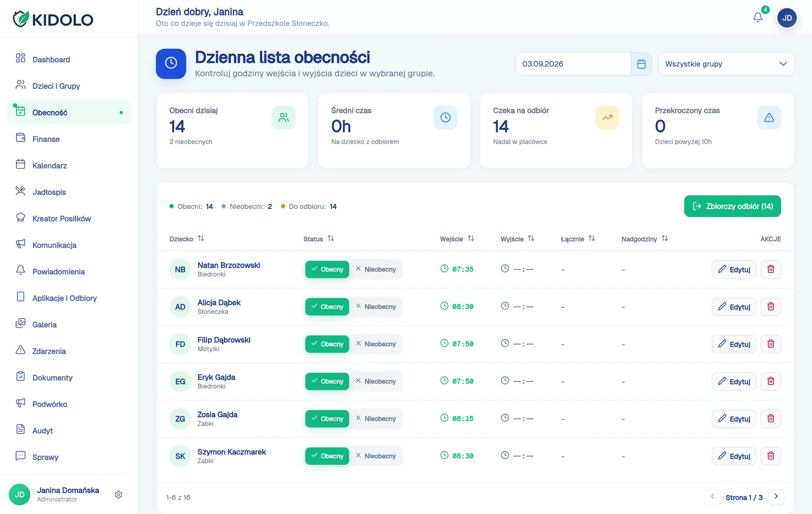The height and width of the screenshot is (514, 812).
Task: Open the Jadłospis menu item
Action: point(69,192)
